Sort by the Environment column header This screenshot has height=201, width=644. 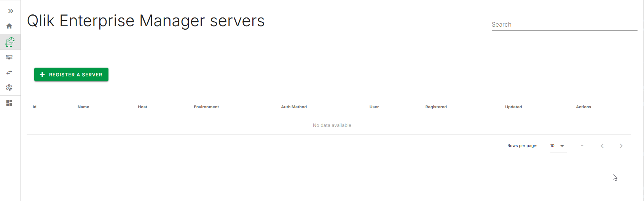click(206, 107)
